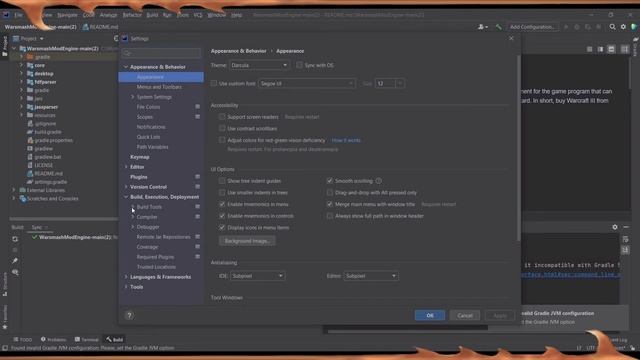Enable Support screen readers checkbox

pyautogui.click(x=222, y=117)
